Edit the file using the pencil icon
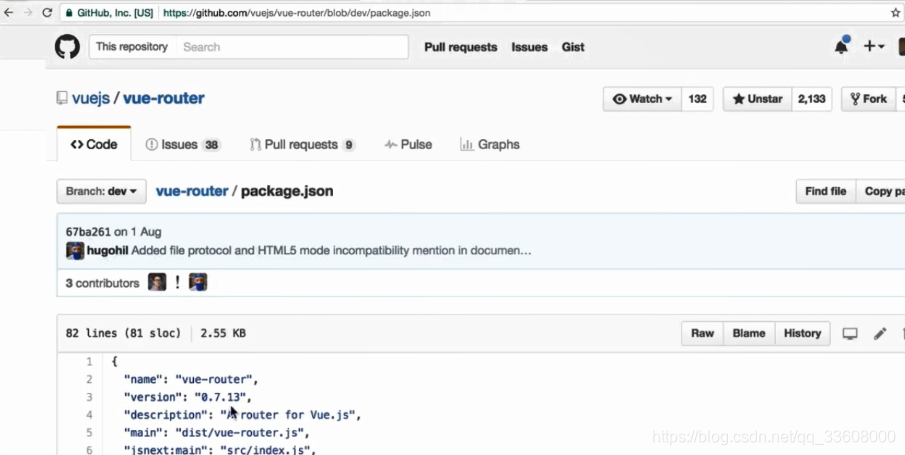905x455 pixels. pos(880,333)
